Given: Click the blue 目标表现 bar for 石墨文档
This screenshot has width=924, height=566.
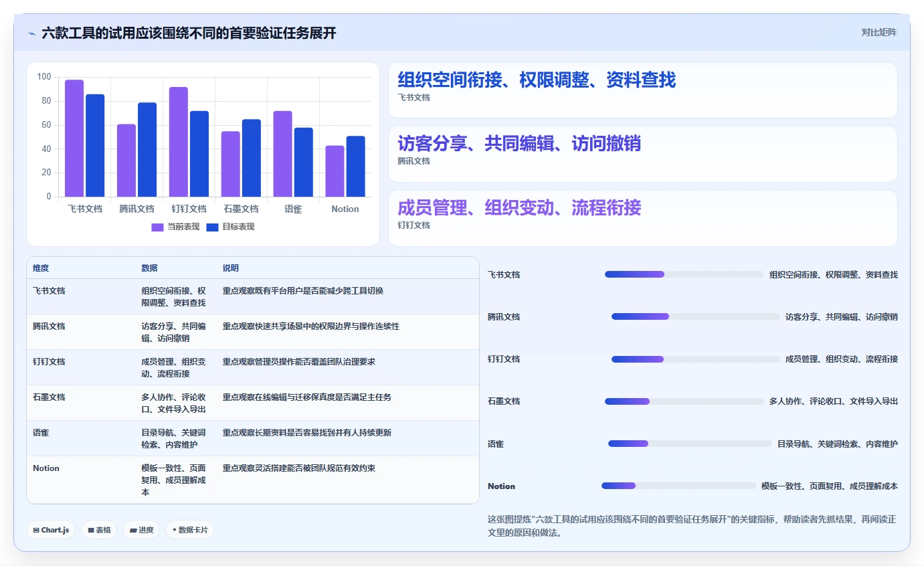Looking at the screenshot, I should 252,158.
